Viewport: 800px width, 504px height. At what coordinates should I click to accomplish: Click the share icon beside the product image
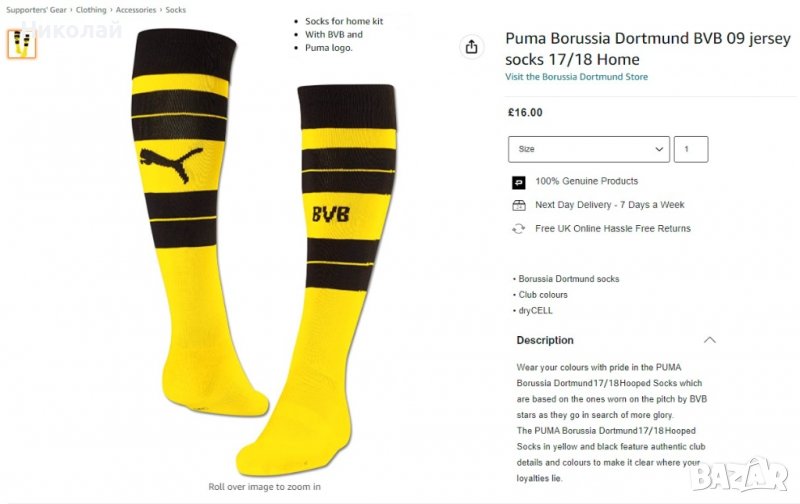click(471, 47)
